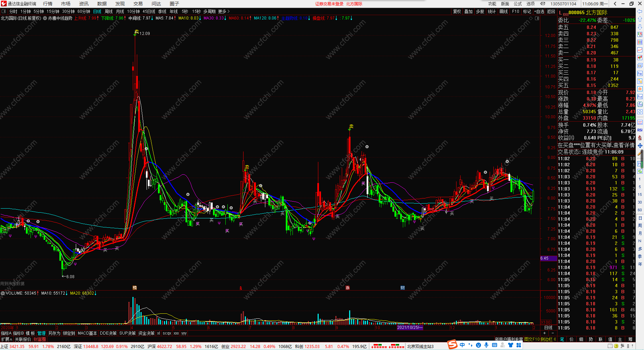Collapse the 侧边栏 side panel
This screenshot has height=350, width=644.
click(x=548, y=339)
